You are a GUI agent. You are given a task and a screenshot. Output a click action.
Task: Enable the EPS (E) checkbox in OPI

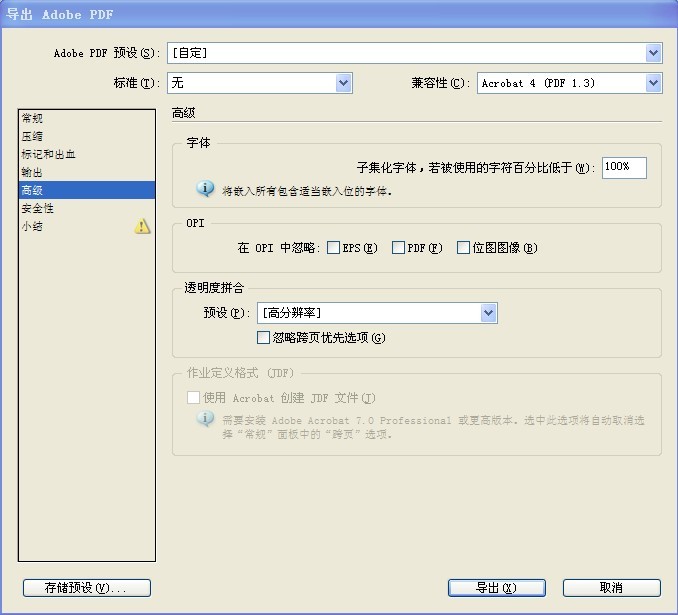[333, 248]
